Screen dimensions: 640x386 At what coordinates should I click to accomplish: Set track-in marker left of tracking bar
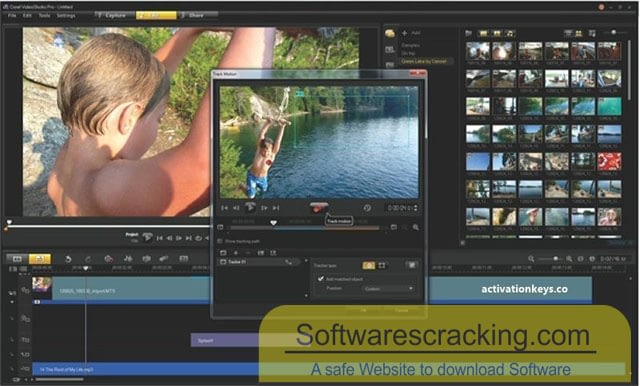(x=220, y=227)
